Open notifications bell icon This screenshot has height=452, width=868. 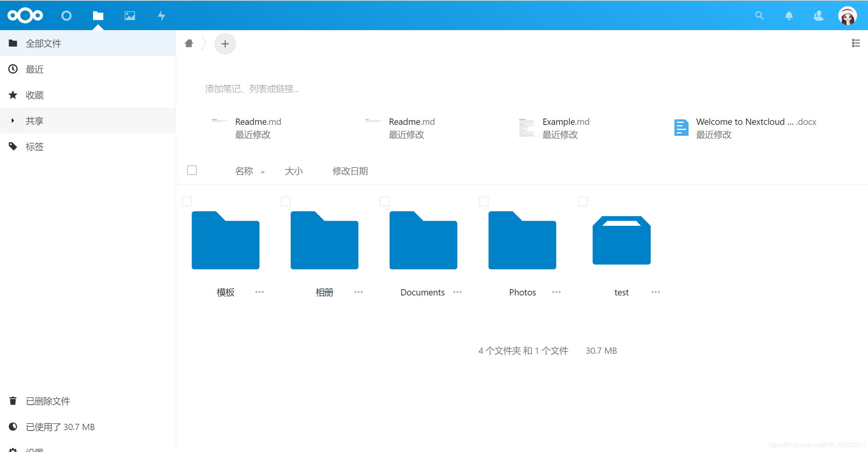point(789,16)
